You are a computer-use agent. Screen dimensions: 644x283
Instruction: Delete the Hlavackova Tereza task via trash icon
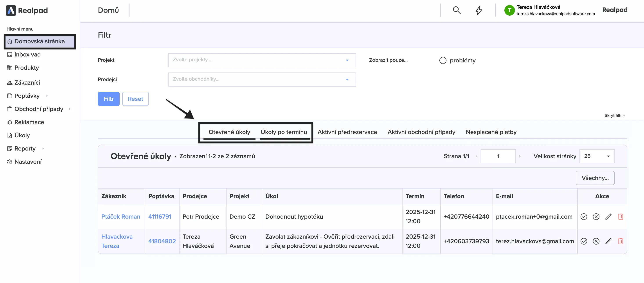[621, 241]
